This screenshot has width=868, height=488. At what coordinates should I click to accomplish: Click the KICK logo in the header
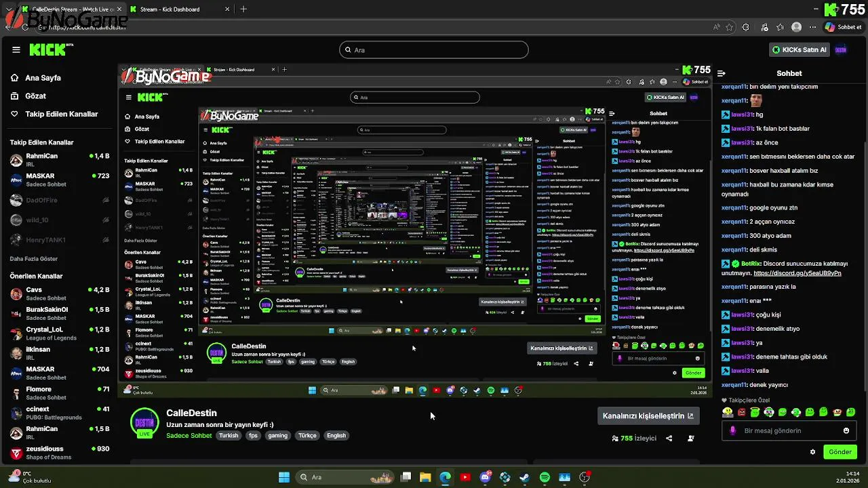click(51, 49)
